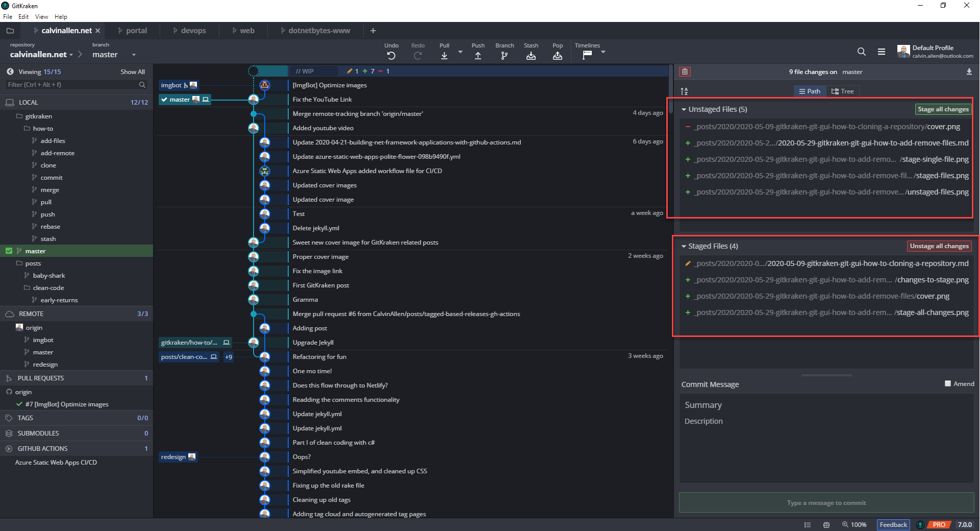Click the WIP node circle in graph
Image resolution: width=980 pixels, height=531 pixels.
click(254, 71)
